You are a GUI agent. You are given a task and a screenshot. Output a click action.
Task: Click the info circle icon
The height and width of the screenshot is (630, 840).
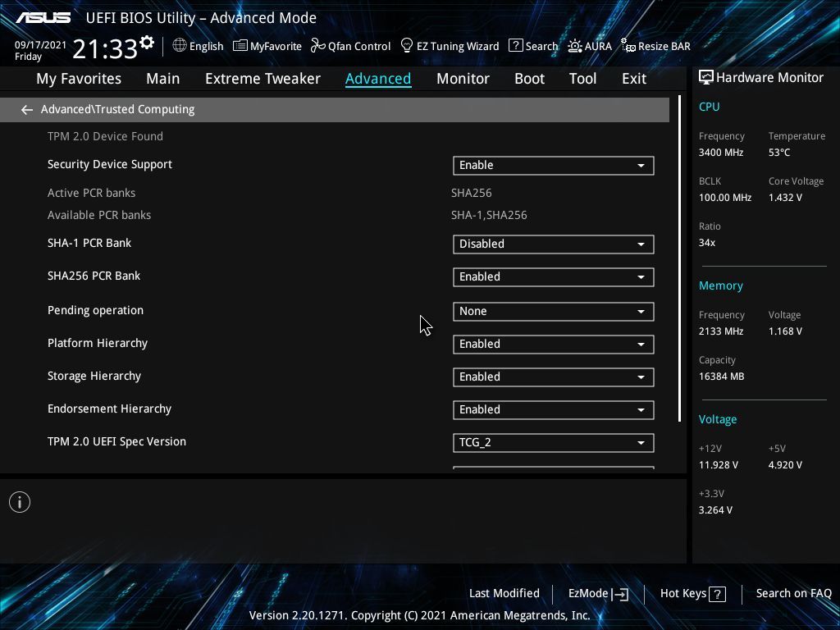[20, 502]
